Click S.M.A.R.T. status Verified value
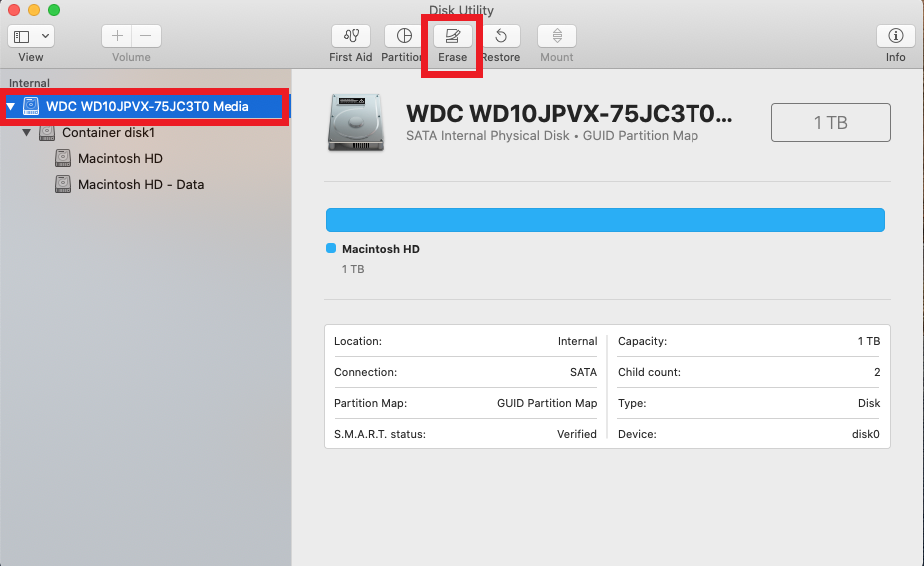 coord(577,434)
